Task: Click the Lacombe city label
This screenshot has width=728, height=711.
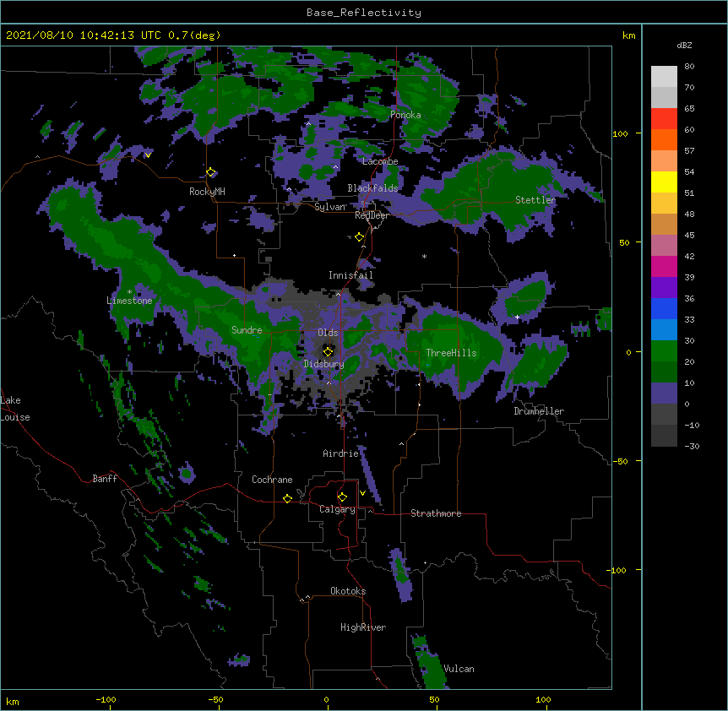Action: tap(380, 161)
